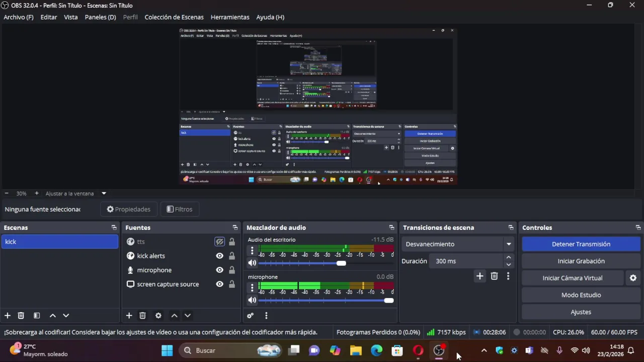Open Audio del escritorio options dots

[252, 250]
